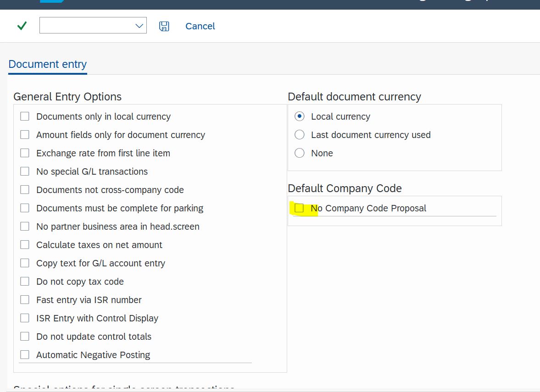
Task: Toggle Copy text for G/L account entry
Action: pos(25,263)
